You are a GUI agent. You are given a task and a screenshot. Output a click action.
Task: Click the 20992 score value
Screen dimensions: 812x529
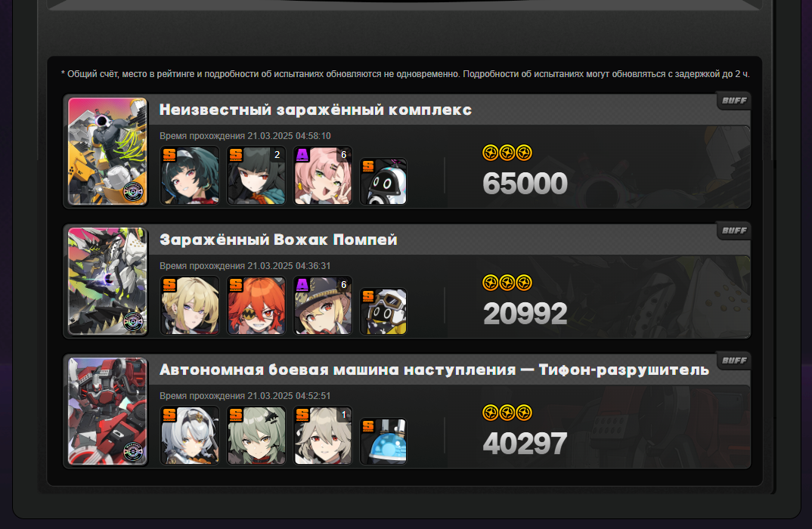pyautogui.click(x=525, y=314)
